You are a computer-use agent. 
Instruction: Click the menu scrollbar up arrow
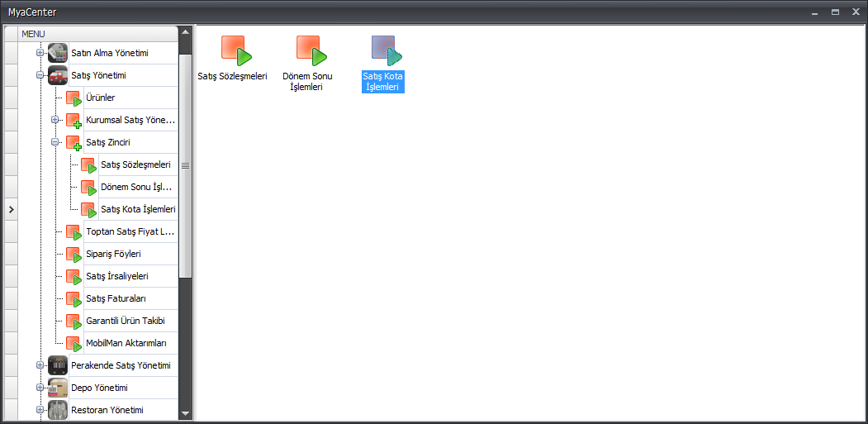(186, 31)
